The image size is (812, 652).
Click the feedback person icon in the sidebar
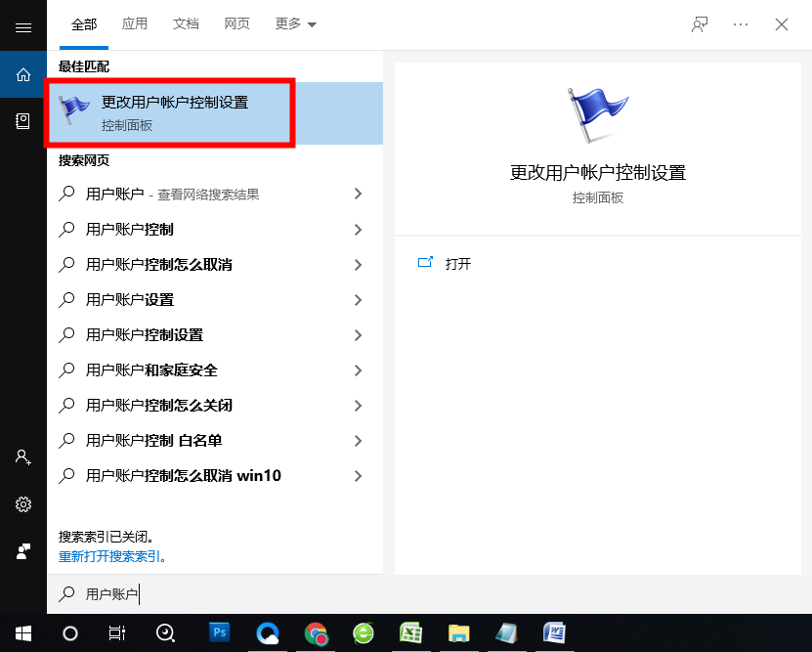[23, 551]
